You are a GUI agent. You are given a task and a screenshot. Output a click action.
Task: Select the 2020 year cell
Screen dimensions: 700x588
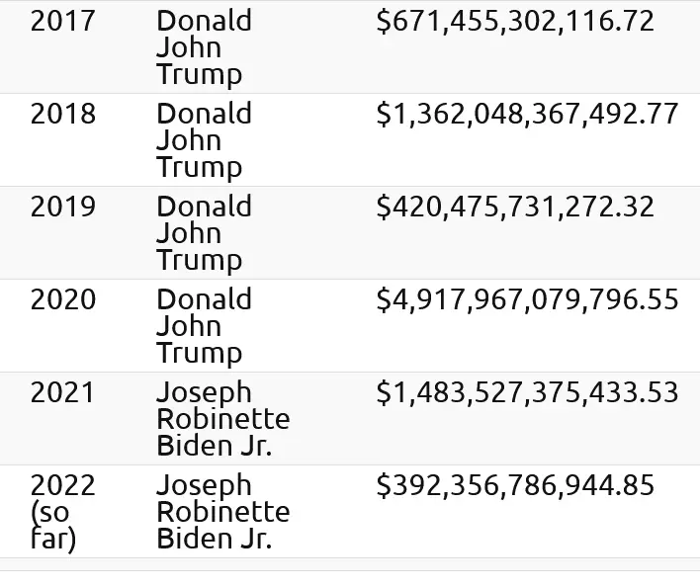click(x=63, y=299)
